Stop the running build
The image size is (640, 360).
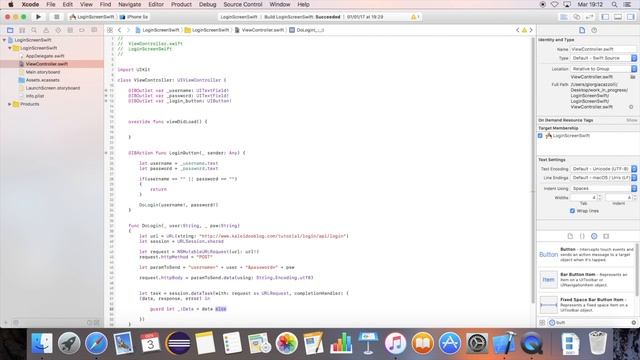click(56, 17)
